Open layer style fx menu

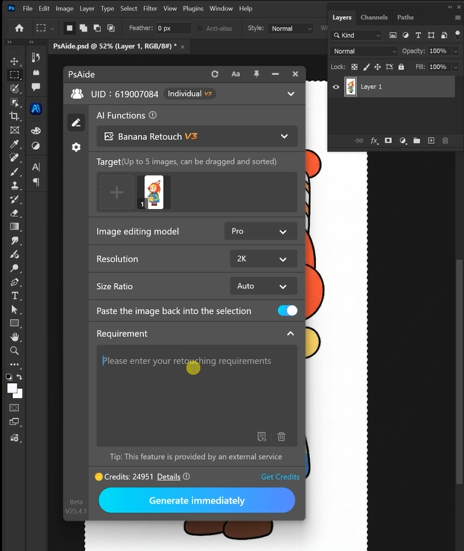pyautogui.click(x=374, y=141)
